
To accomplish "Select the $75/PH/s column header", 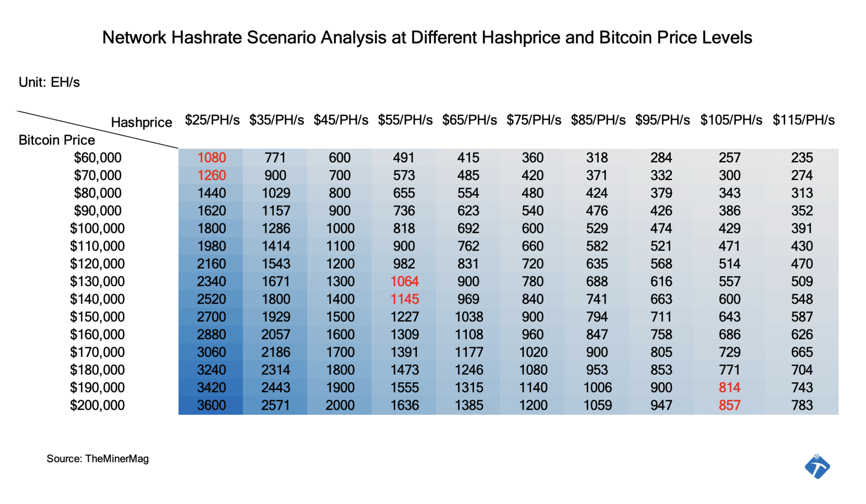I will [534, 120].
